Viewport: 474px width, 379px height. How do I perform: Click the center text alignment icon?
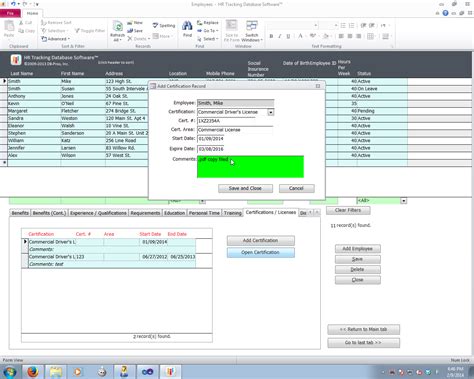tap(350, 36)
